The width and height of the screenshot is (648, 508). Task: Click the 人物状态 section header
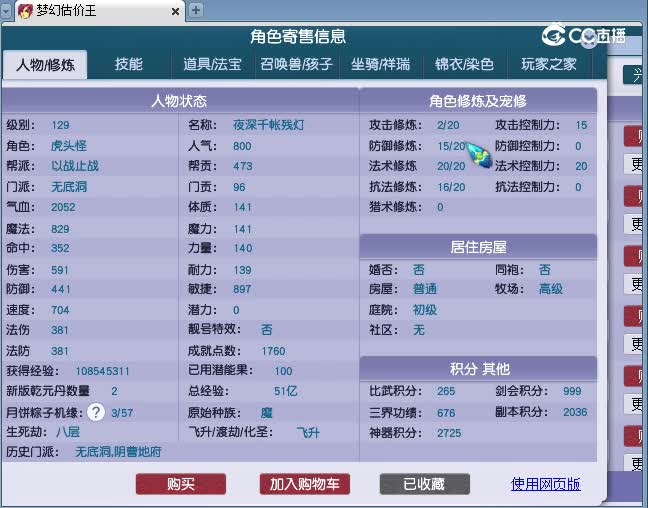click(x=179, y=101)
